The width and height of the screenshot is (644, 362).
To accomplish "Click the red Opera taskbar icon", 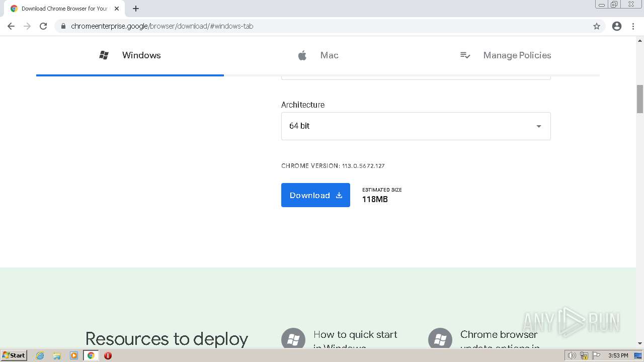I will pyautogui.click(x=108, y=355).
